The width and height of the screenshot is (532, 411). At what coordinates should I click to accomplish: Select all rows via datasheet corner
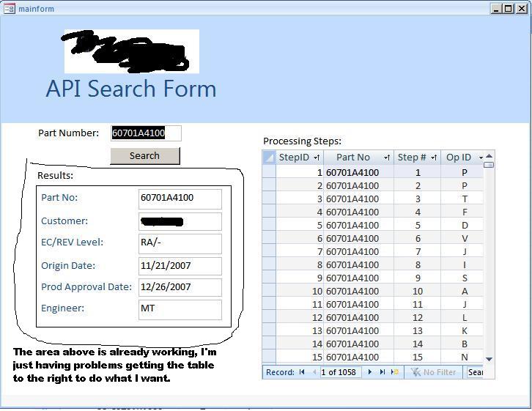(269, 158)
